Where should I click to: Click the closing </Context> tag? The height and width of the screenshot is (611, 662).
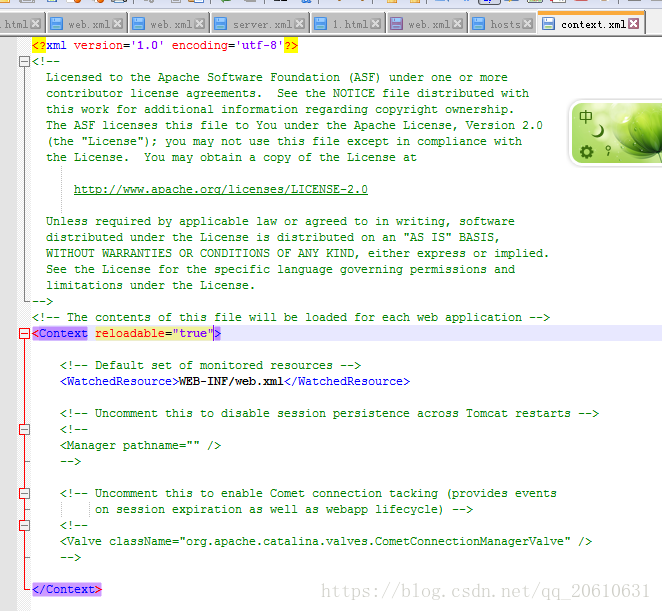tap(67, 589)
